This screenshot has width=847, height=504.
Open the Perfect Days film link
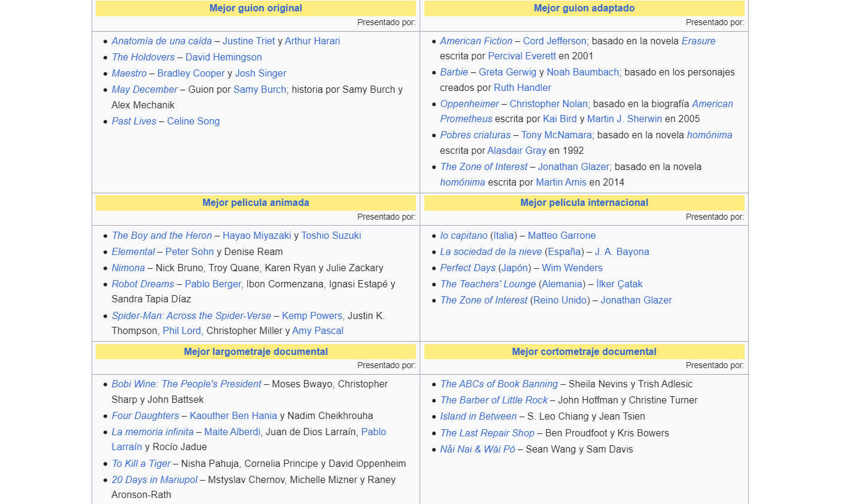[x=468, y=268]
